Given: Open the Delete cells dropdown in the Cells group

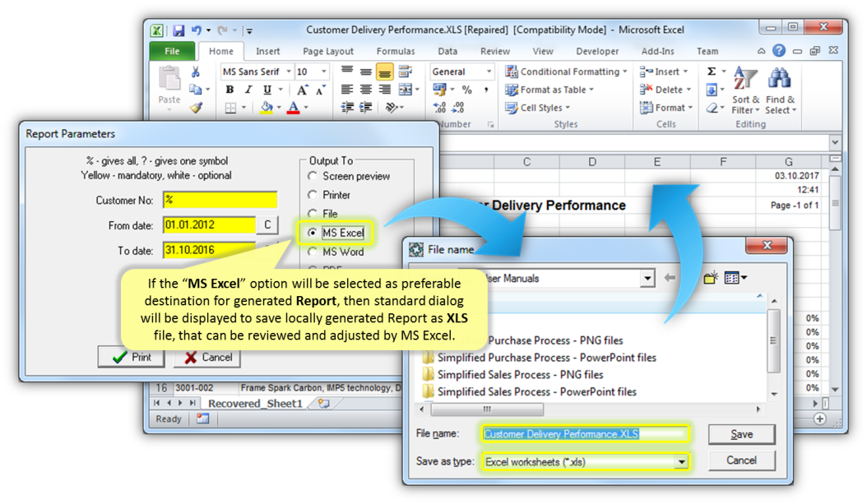Looking at the screenshot, I should [x=688, y=90].
